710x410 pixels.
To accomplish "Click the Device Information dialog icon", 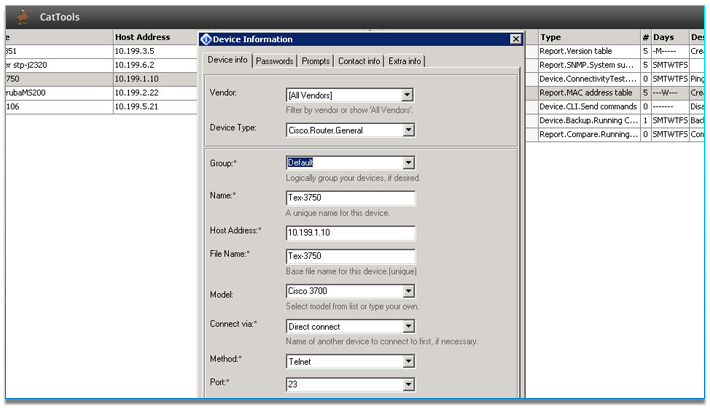I will tap(206, 39).
